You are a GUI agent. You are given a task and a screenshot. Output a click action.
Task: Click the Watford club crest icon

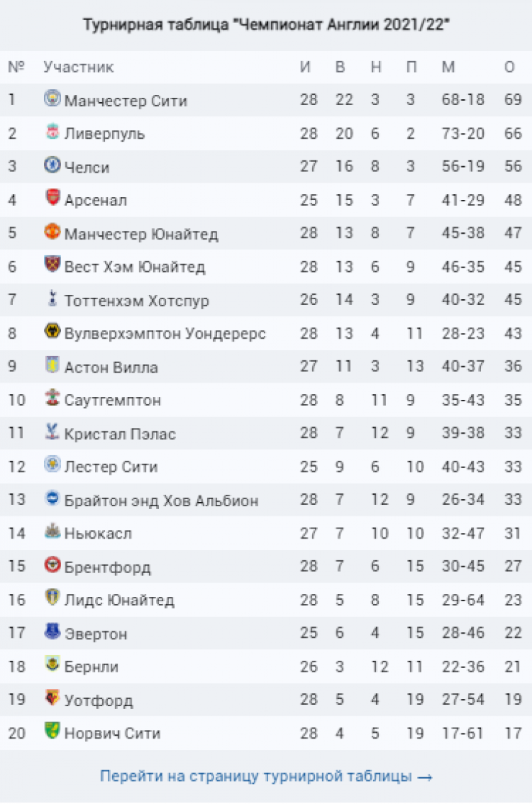(x=52, y=699)
